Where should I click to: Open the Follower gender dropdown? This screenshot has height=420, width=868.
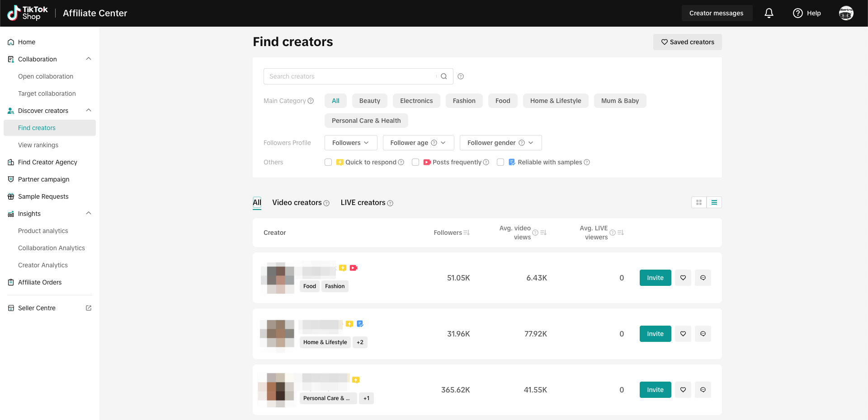click(500, 143)
